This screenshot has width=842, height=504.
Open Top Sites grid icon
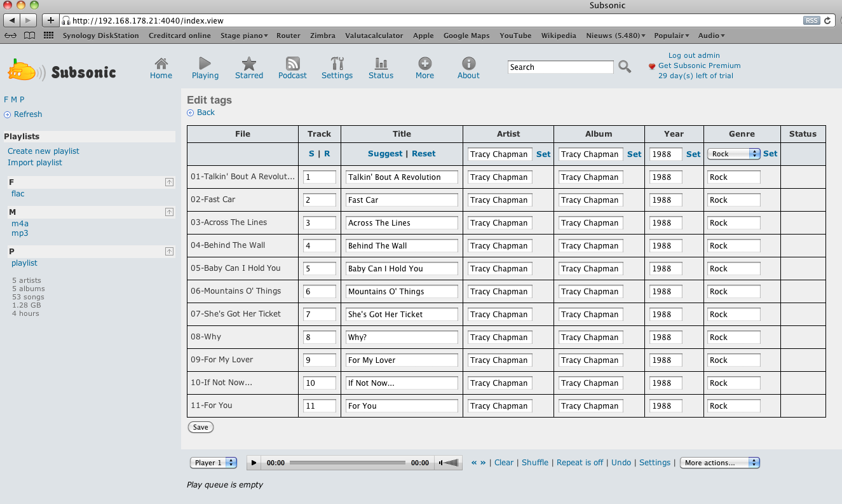[x=48, y=36]
